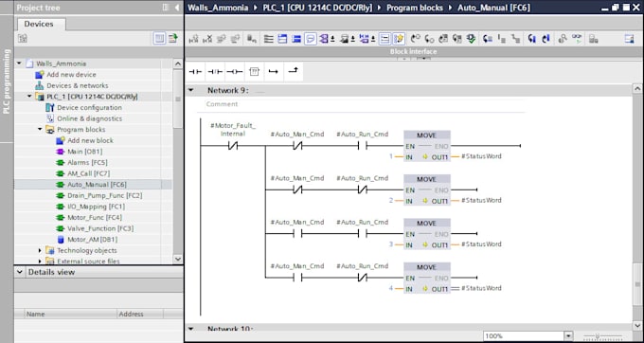Click the monitoring glasses icon in toolbar
The image size is (644, 343).
577,39
